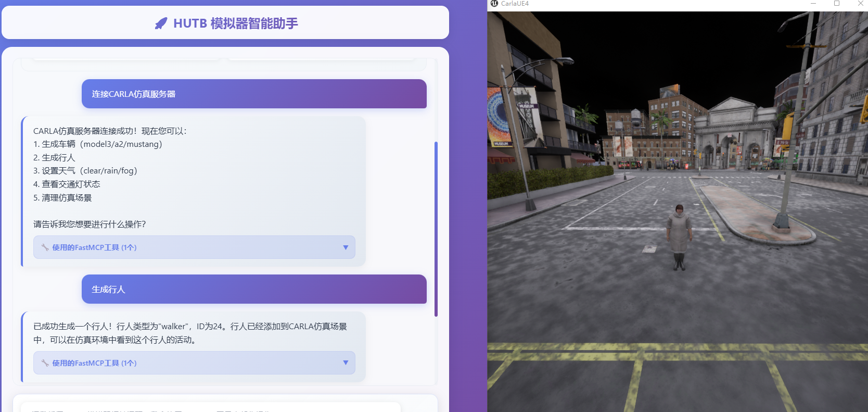Click text 1. 生成车辆 (model3/a2/mustang)
The width and height of the screenshot is (868, 412).
point(98,144)
